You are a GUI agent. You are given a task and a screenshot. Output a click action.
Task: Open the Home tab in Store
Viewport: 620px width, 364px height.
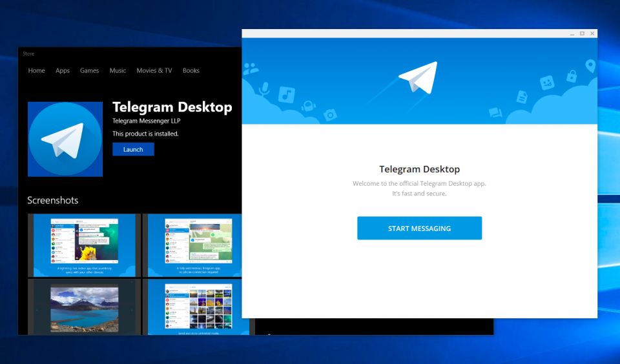36,70
